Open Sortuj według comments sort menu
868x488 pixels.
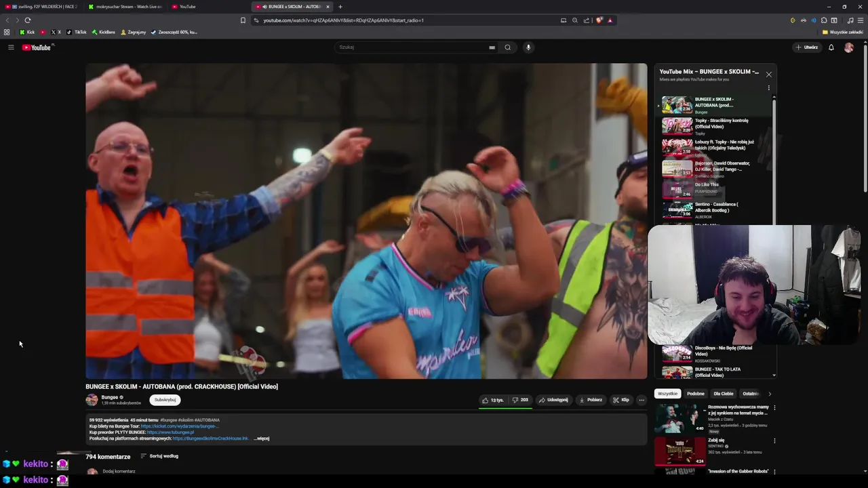pos(159,456)
